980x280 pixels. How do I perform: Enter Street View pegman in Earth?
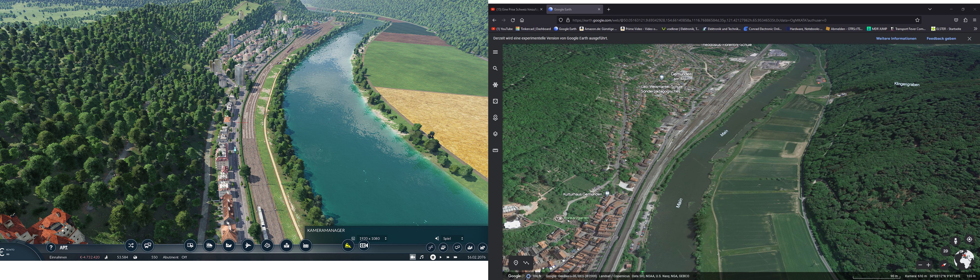click(x=956, y=241)
